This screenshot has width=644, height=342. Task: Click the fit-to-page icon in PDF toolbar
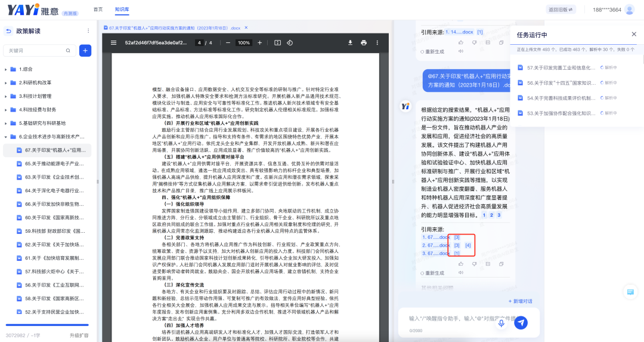[278, 43]
